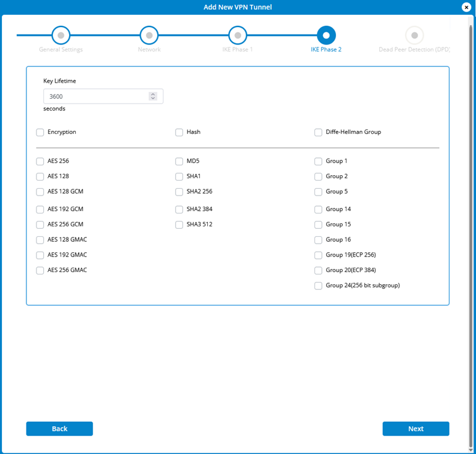Enable AES 256 encryption
The height and width of the screenshot is (454, 476).
click(40, 162)
